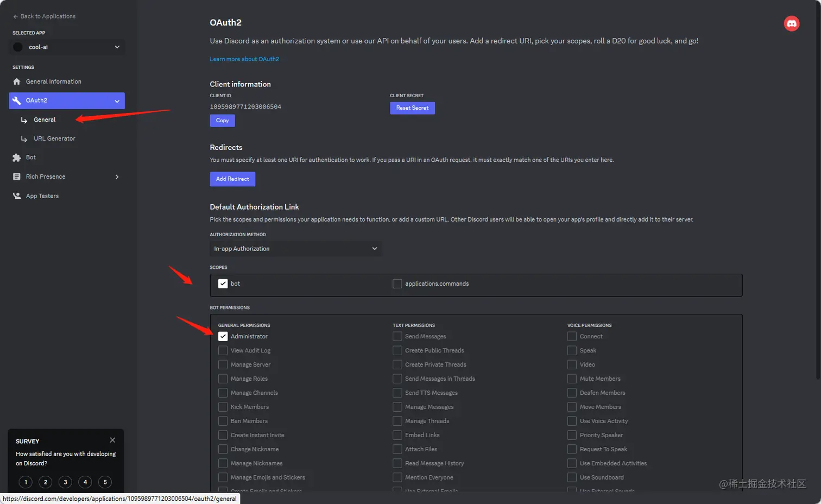
Task: Check the Manage Server permission
Action: click(x=223, y=364)
